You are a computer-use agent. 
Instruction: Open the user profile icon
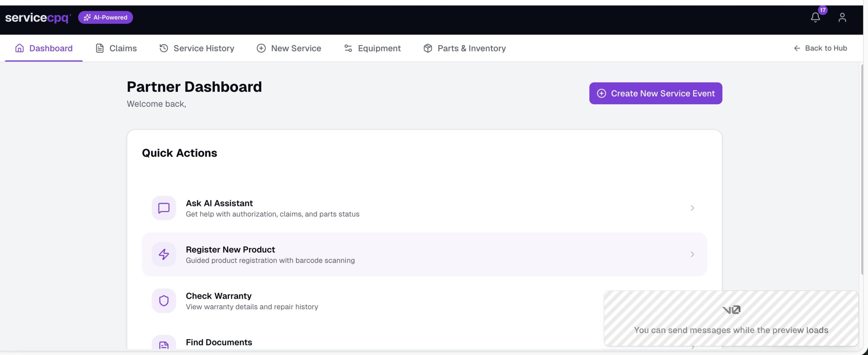[842, 17]
